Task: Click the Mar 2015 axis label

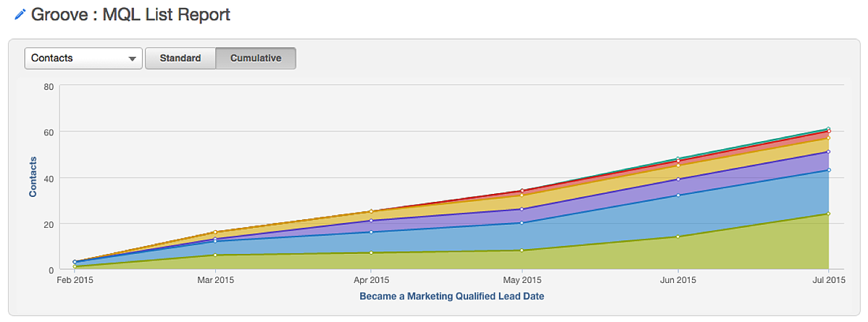Action: click(x=215, y=280)
